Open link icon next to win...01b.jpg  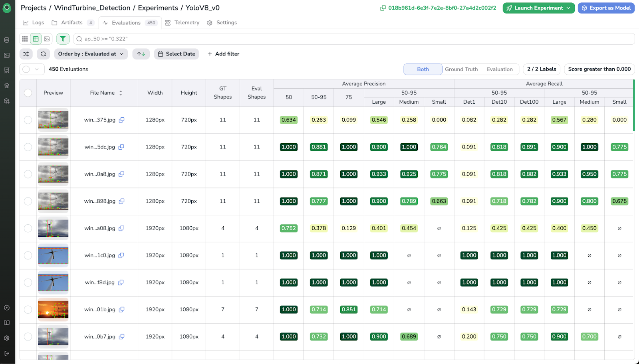122,309
